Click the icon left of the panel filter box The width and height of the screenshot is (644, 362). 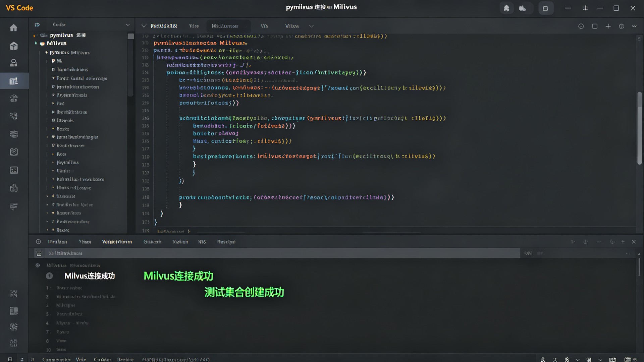(39, 253)
